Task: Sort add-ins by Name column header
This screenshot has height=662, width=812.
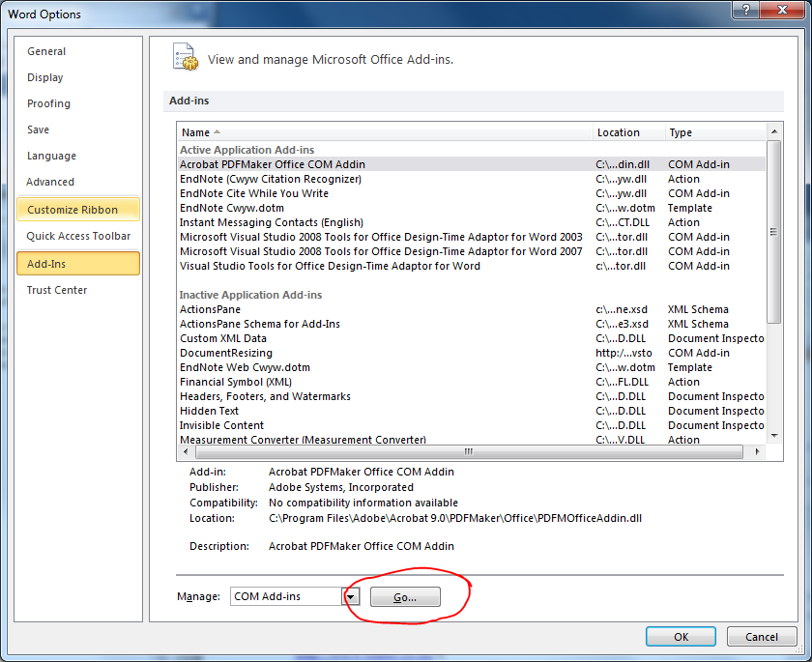Action: [385, 132]
